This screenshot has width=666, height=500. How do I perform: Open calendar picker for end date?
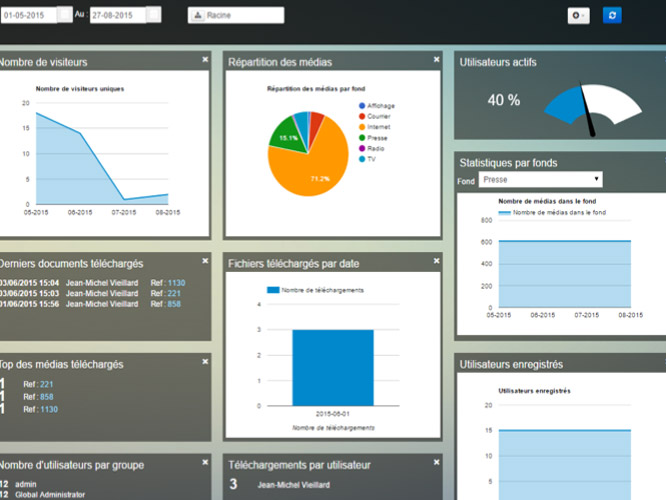coord(153,15)
